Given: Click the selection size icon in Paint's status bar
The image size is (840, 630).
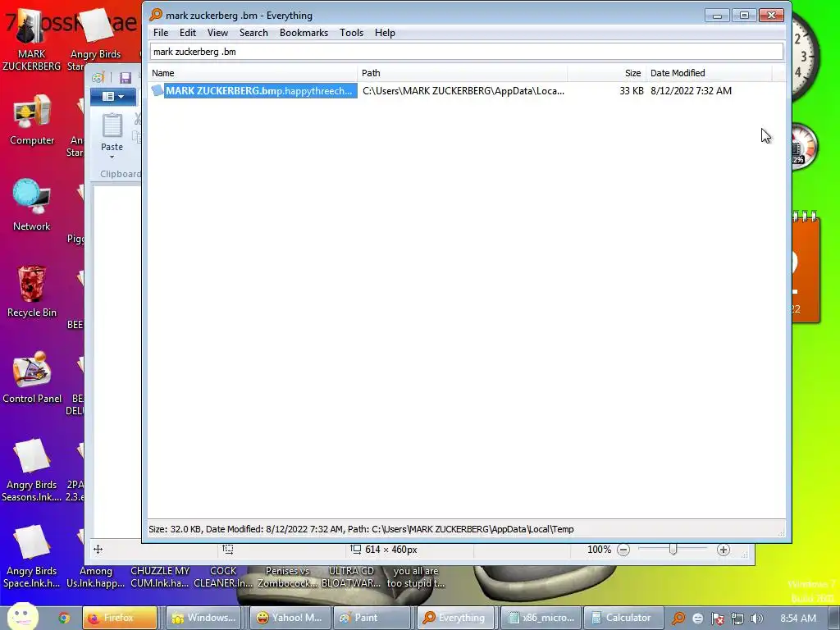Looking at the screenshot, I should point(228,549).
